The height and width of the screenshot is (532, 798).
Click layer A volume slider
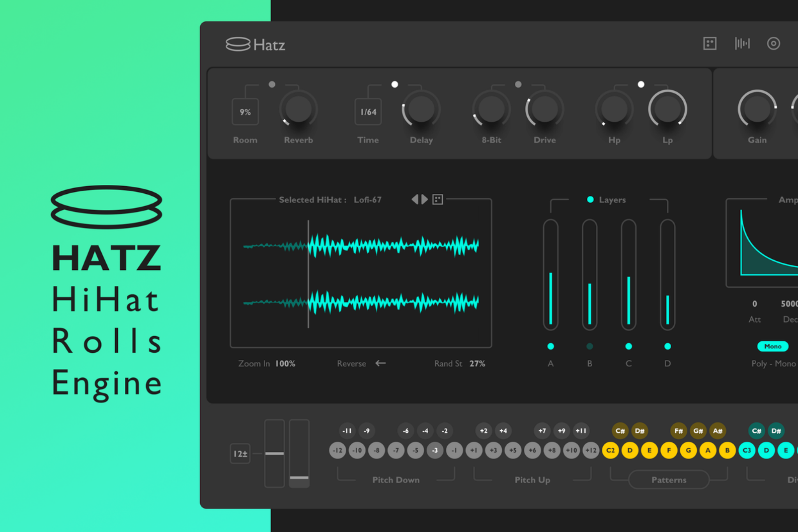click(551, 274)
